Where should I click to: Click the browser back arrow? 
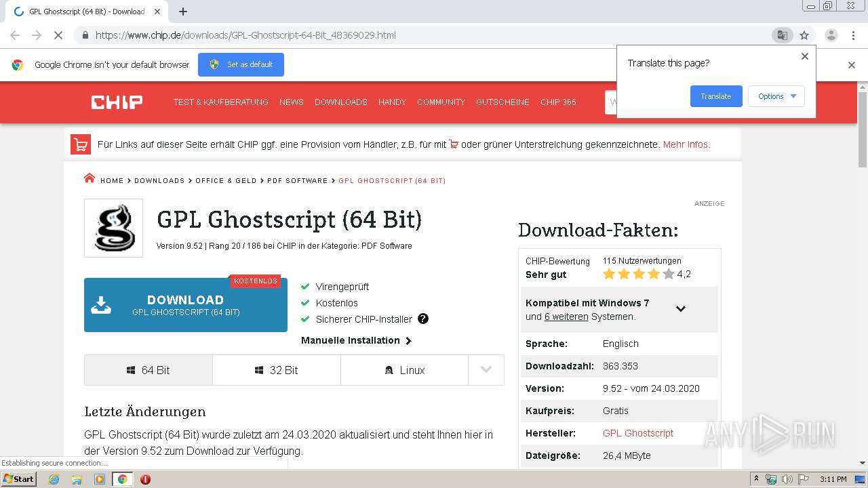(15, 35)
